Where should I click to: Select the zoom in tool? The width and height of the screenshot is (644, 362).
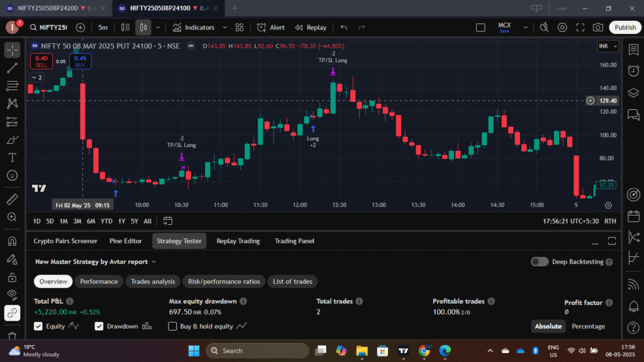(13, 217)
